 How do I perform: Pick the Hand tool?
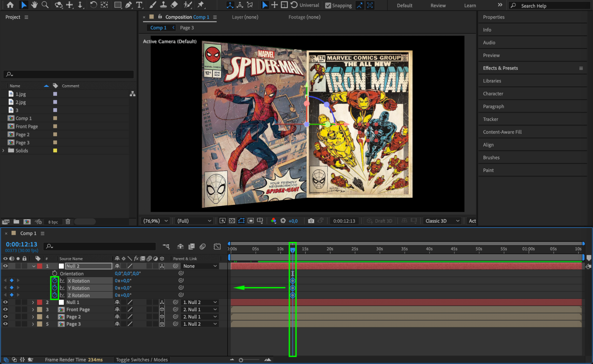coord(34,5)
